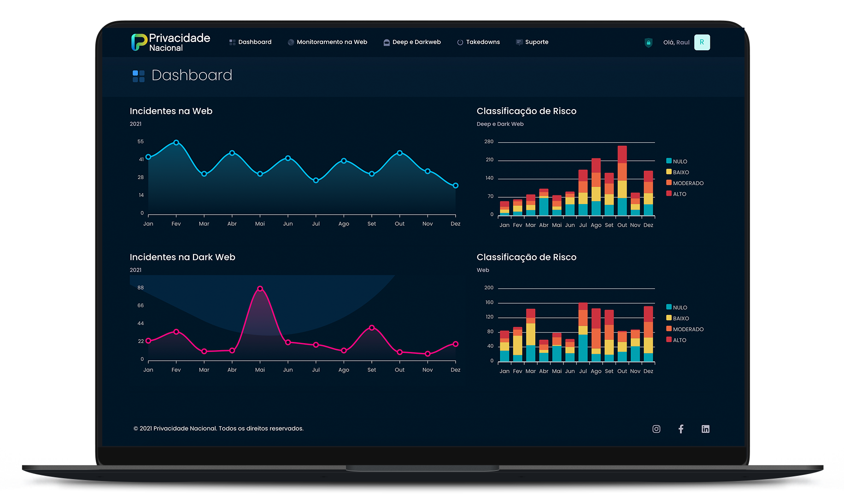844x504 pixels.
Task: Select Dez data point in Incidentes na Web
Action: (x=456, y=186)
